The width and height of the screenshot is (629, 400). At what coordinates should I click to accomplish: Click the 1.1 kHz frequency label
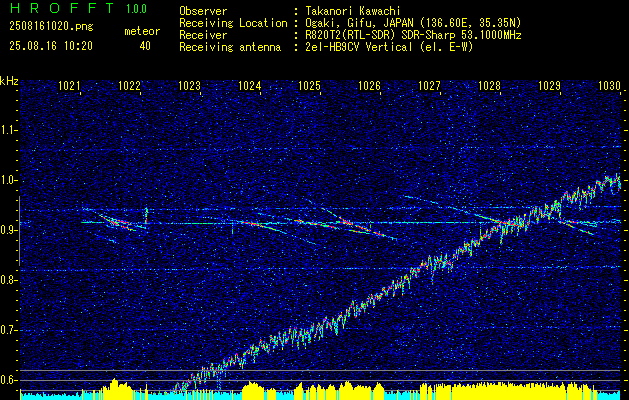point(9,130)
